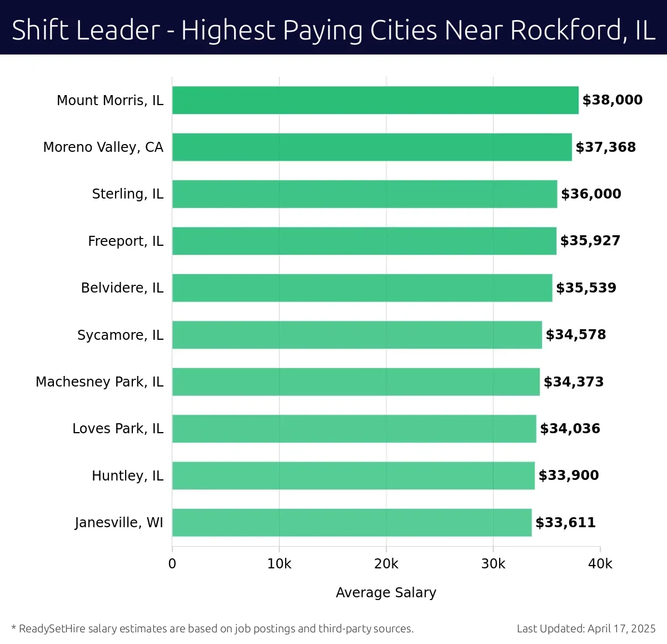Click the 'Loves Park, IL' label
Image resolution: width=667 pixels, height=644 pixels.
tap(118, 429)
